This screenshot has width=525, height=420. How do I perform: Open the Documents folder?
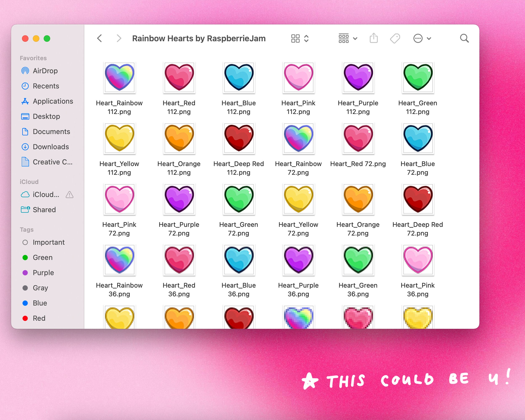(x=51, y=131)
